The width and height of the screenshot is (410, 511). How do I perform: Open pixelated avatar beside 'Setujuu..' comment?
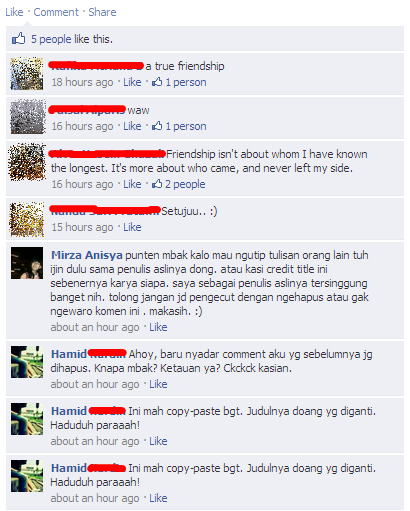27,219
